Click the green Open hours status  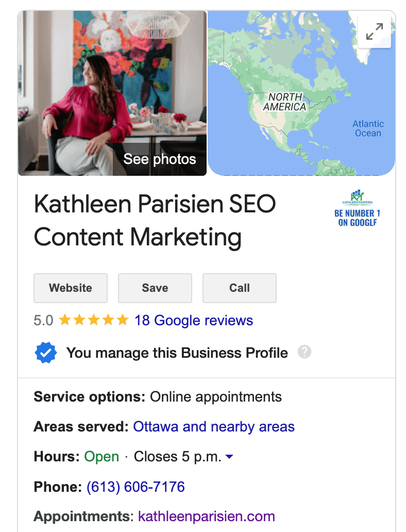[102, 457]
